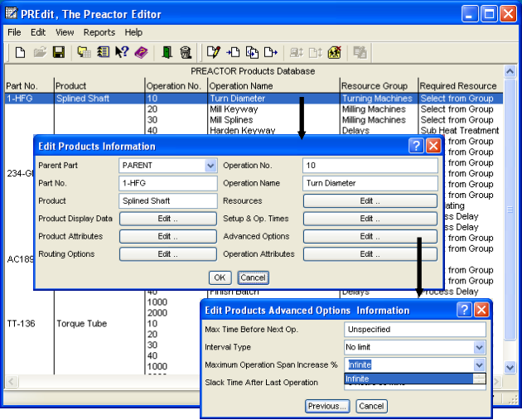Expand the Parent Part dropdown
Viewport: 522px width, 420px height.
pyautogui.click(x=210, y=166)
